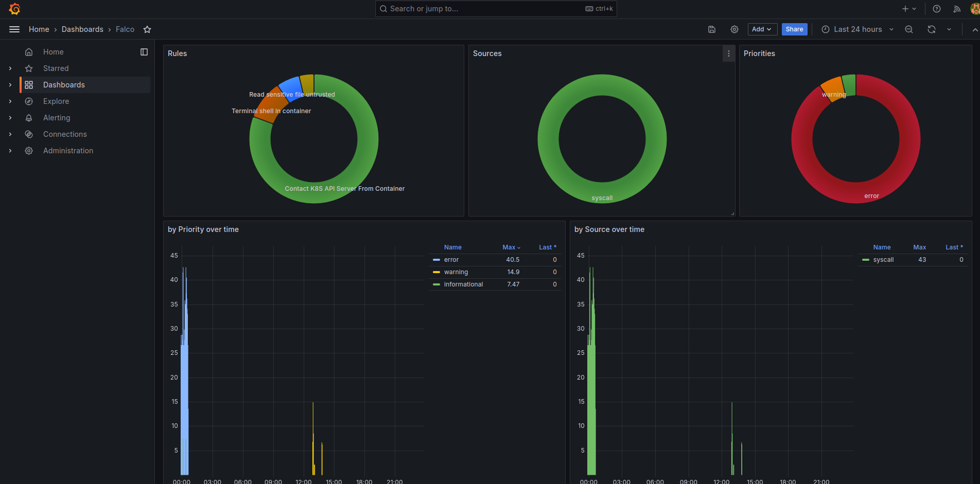Toggle error series in priority legend
This screenshot has height=484, width=980.
coord(451,260)
